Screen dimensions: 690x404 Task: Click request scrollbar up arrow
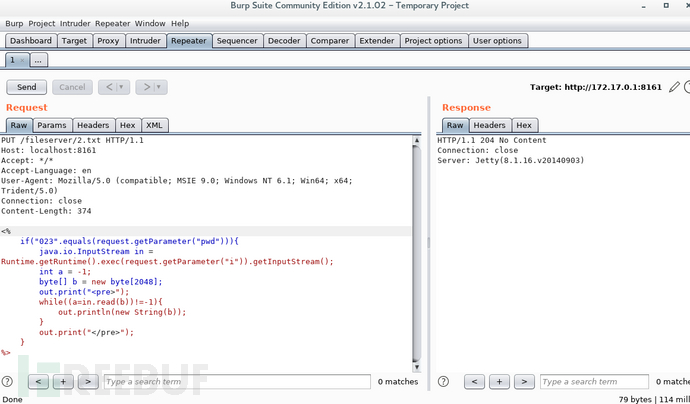click(x=416, y=140)
